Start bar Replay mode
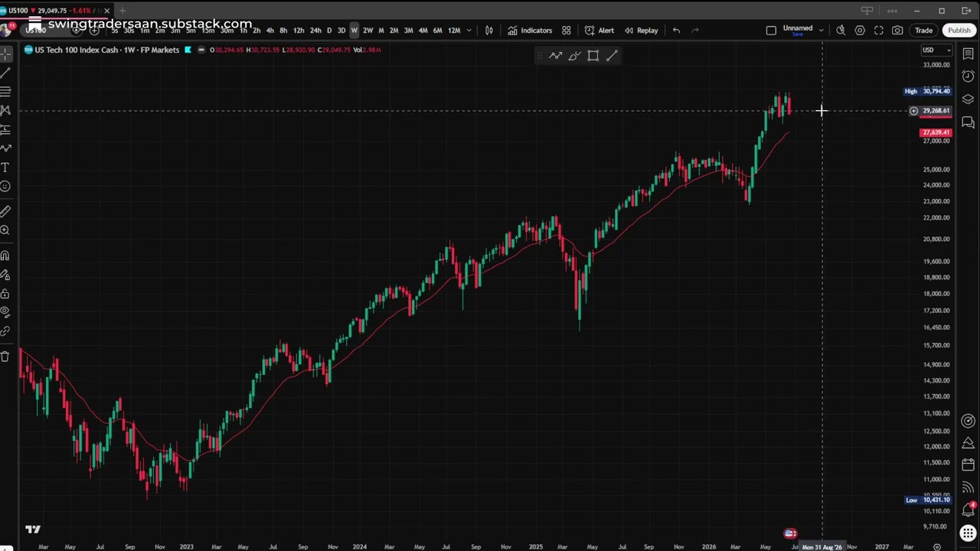The height and width of the screenshot is (551, 980). (x=642, y=31)
